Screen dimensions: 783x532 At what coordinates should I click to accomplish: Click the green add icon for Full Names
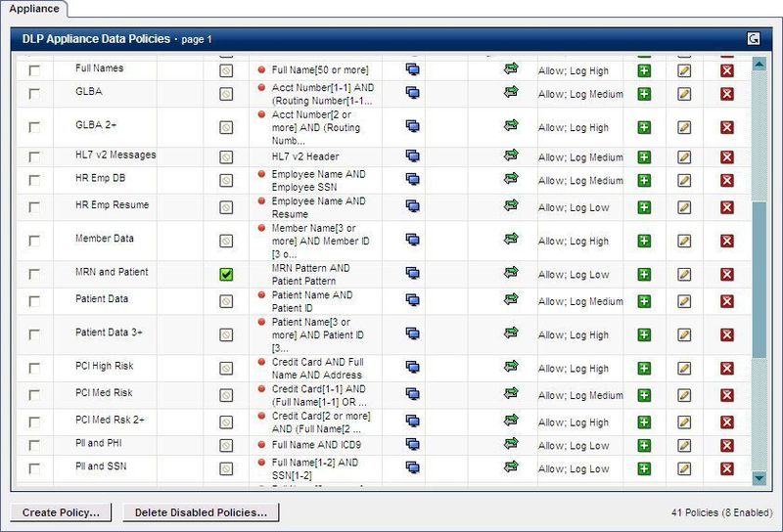coord(644,70)
